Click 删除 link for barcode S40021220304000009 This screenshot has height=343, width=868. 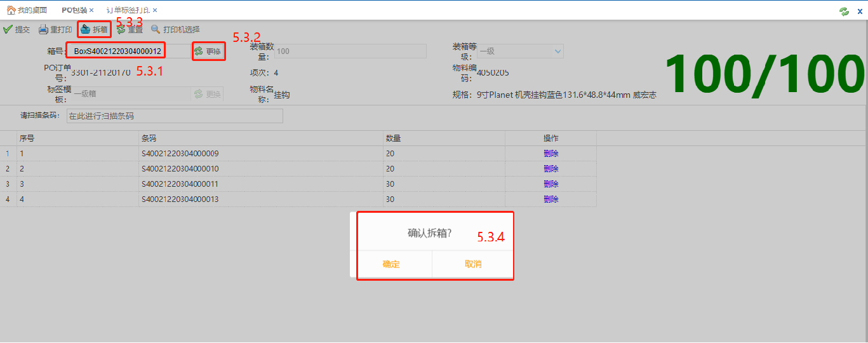tap(551, 153)
